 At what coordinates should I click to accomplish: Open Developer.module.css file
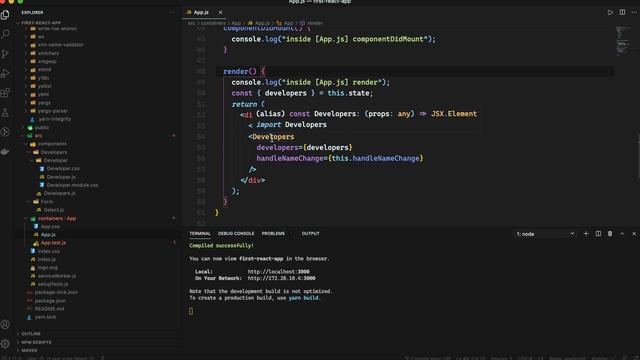pyautogui.click(x=72, y=185)
